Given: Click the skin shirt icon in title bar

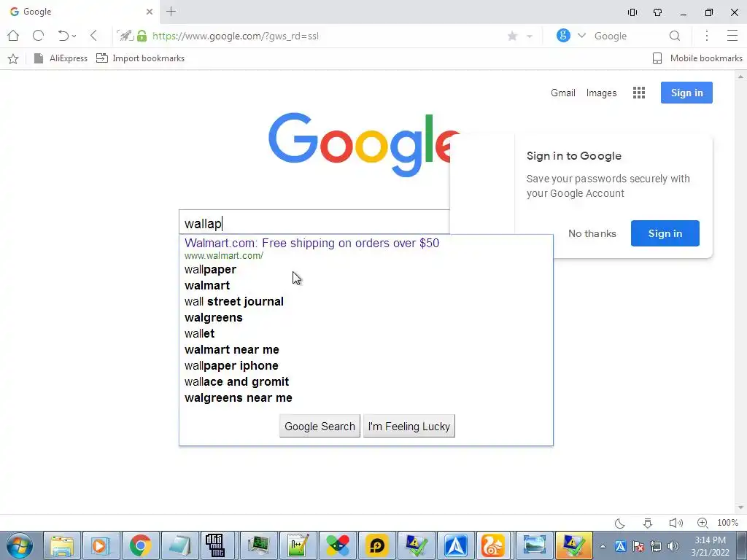Looking at the screenshot, I should (x=657, y=12).
